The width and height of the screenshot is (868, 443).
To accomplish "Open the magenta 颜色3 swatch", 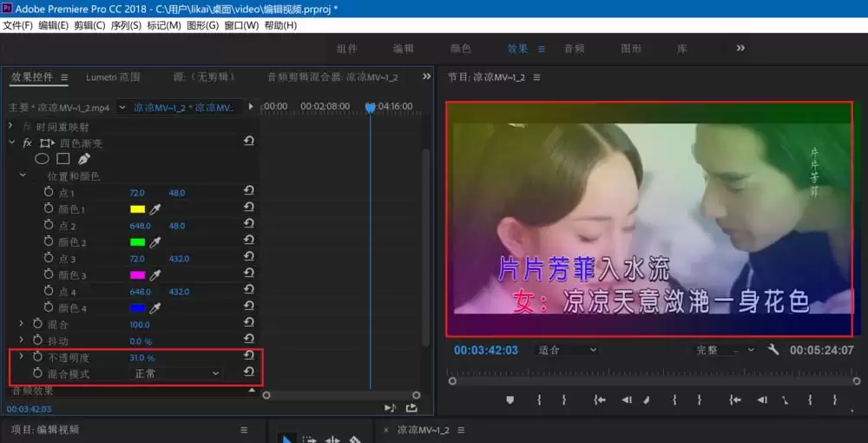I will (x=137, y=275).
